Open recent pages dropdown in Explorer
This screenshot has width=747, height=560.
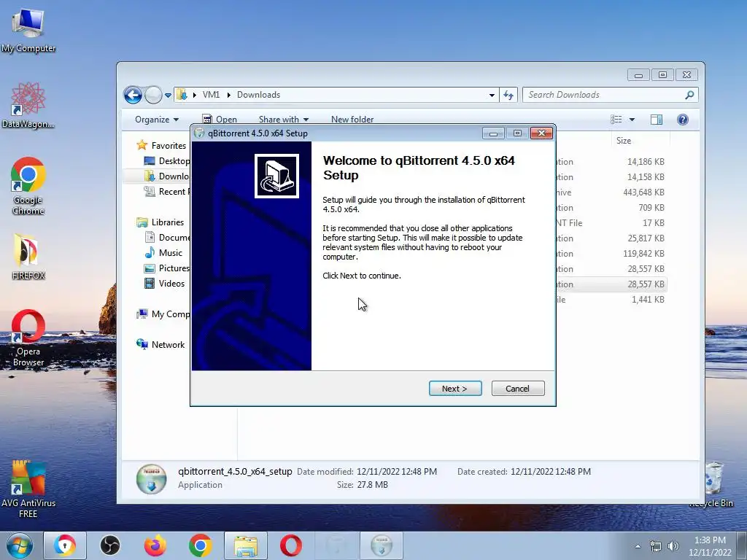[169, 96]
